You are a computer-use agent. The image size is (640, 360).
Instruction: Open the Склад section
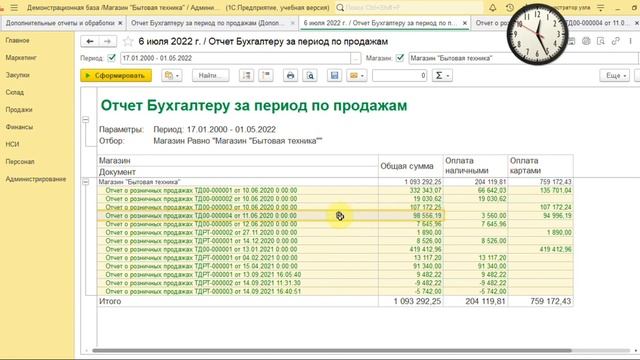tap(15, 92)
